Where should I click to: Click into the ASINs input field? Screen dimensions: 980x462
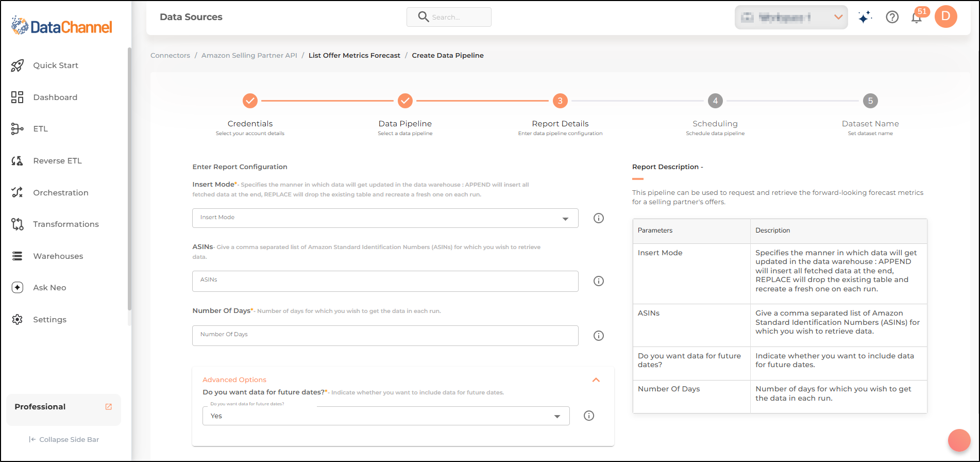point(385,281)
